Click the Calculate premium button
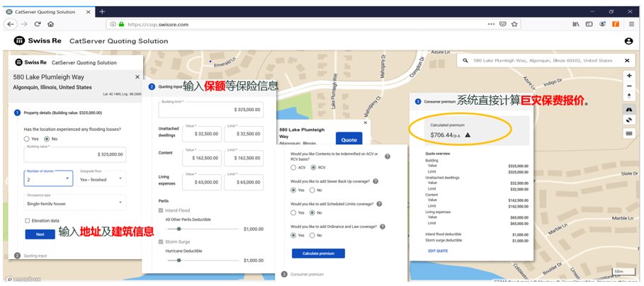 point(318,253)
